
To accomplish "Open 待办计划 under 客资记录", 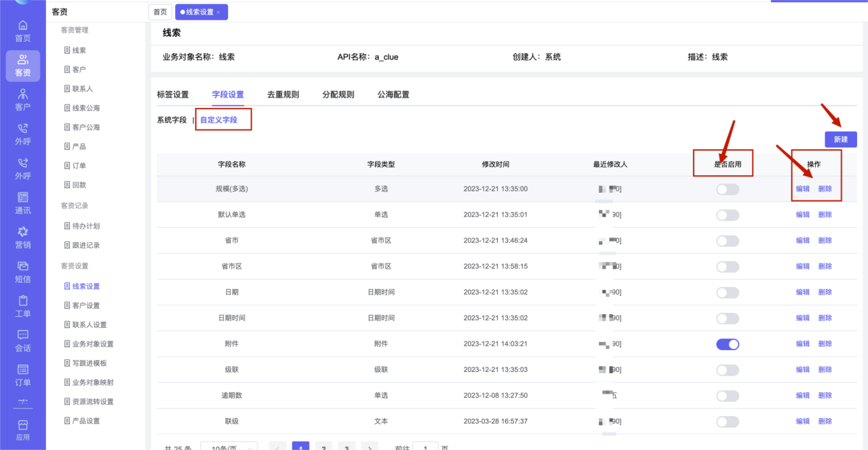I will point(81,226).
